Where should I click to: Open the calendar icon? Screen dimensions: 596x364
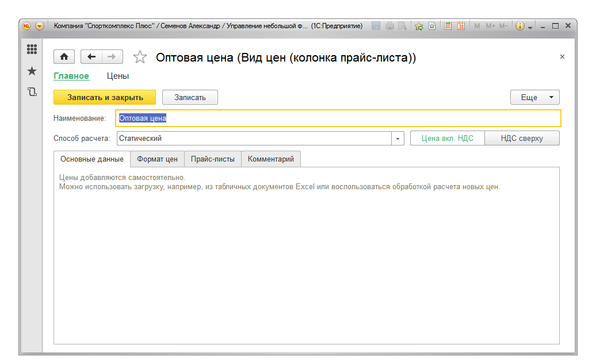(x=461, y=26)
